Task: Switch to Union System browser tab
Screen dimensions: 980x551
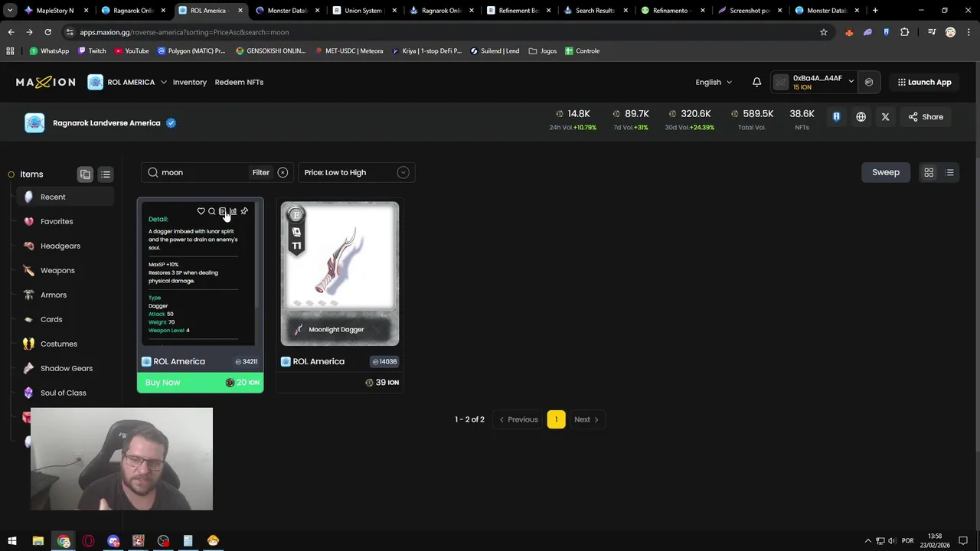Action: 362,11
